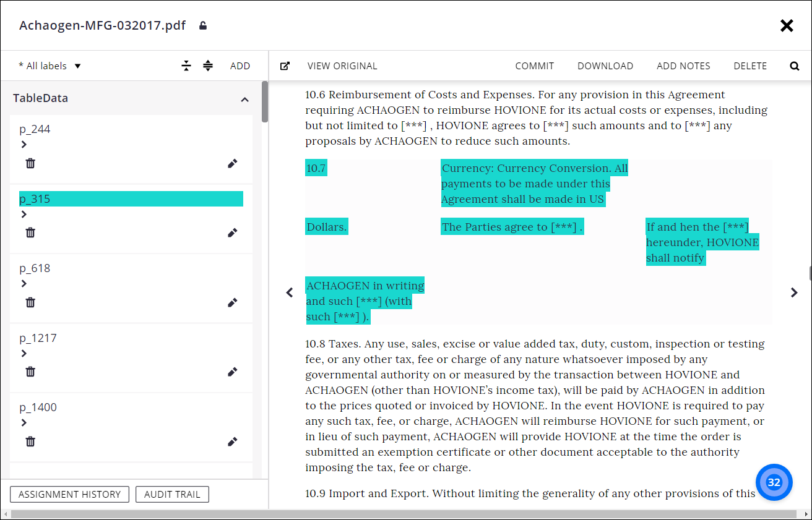Select COMMIT from the top toolbar

534,66
